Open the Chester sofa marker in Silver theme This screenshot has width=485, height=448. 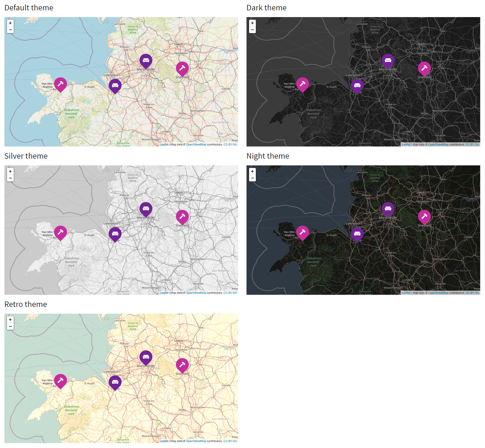point(115,234)
